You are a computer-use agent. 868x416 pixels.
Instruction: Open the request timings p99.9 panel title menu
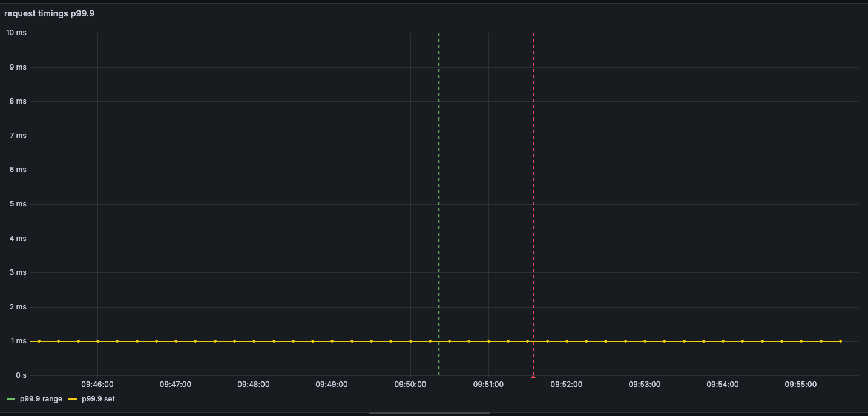[x=49, y=13]
